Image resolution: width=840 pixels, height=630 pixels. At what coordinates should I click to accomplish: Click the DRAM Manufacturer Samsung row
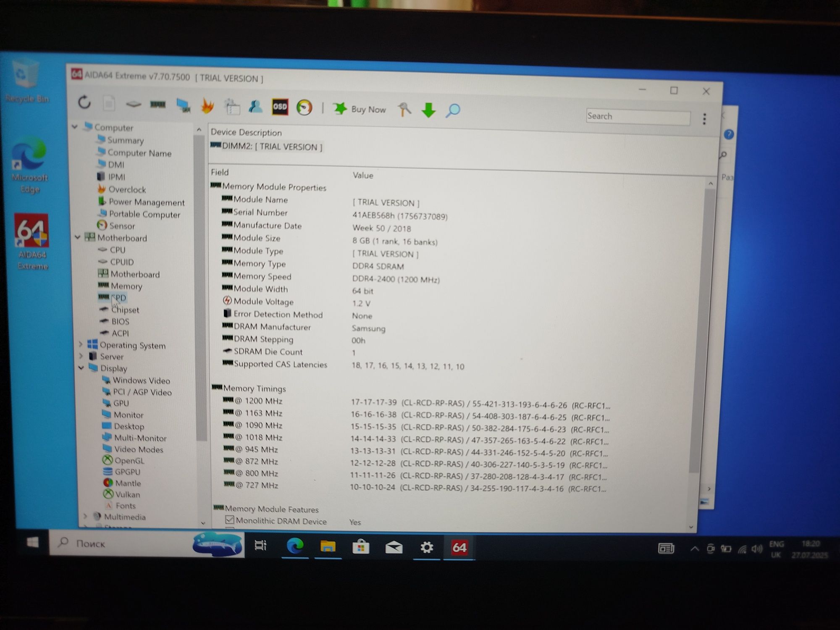(x=304, y=327)
